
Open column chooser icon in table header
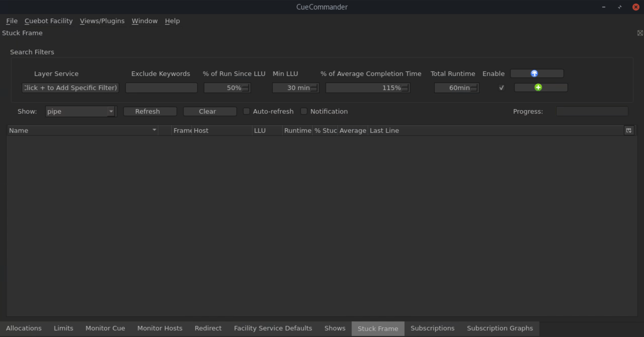[629, 130]
